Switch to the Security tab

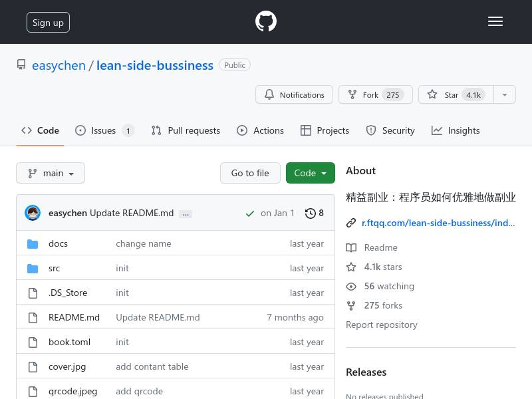(x=390, y=130)
